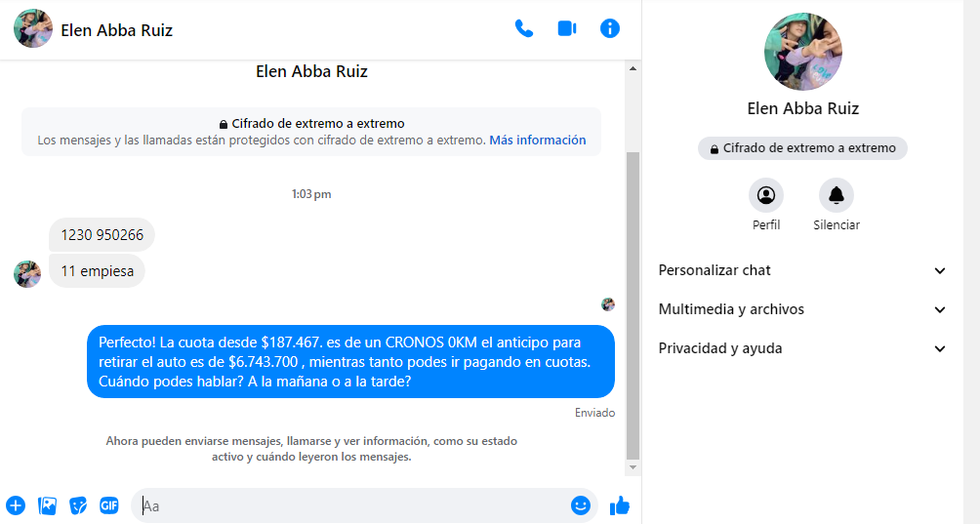This screenshot has height=524, width=980.
Task: Start a video call with Elen
Action: tap(567, 28)
